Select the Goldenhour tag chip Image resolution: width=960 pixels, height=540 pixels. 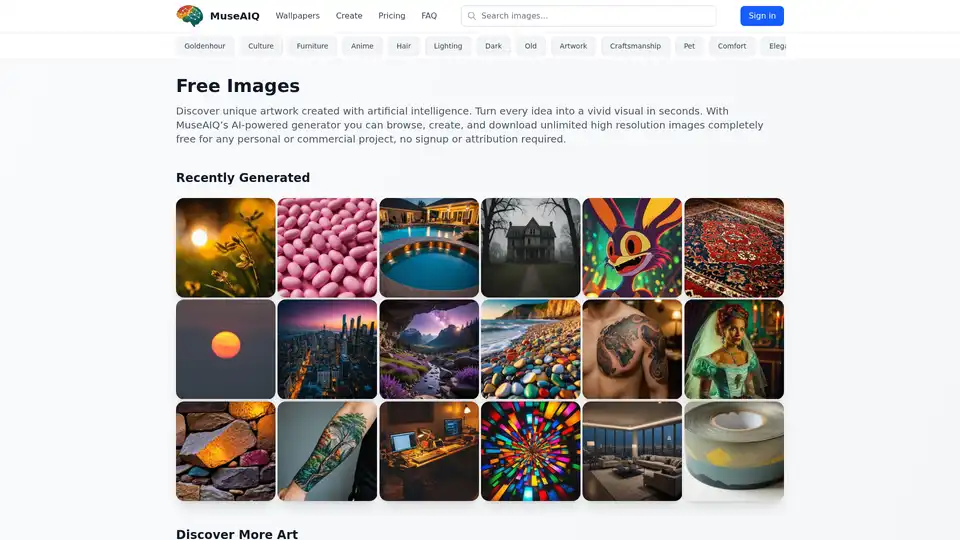pos(206,46)
